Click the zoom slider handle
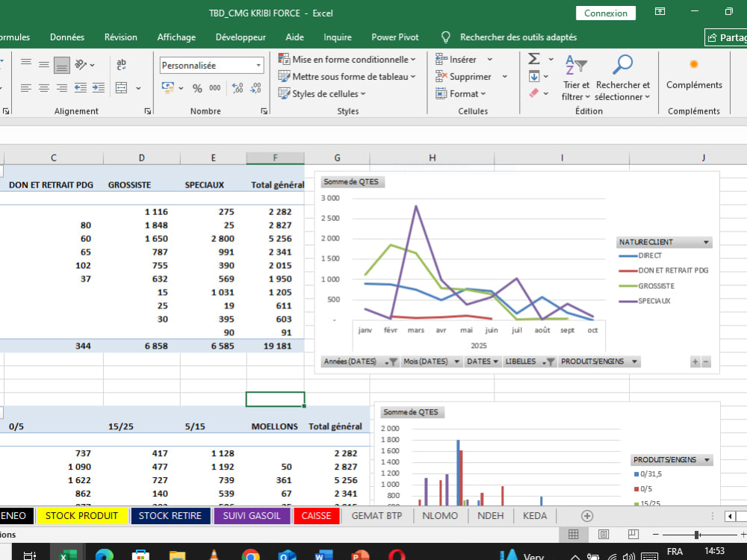The width and height of the screenshot is (747, 560). (696, 535)
